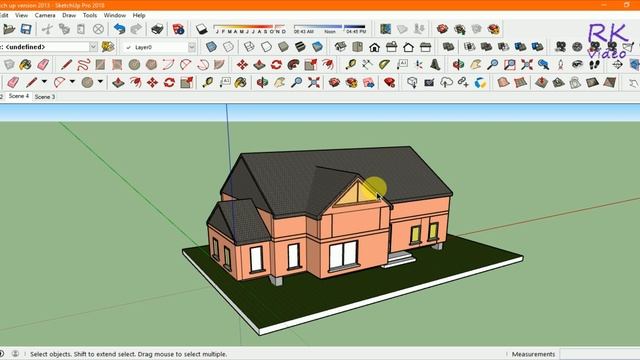
Task: Adjust the shadow month slider
Action: coord(249,29)
